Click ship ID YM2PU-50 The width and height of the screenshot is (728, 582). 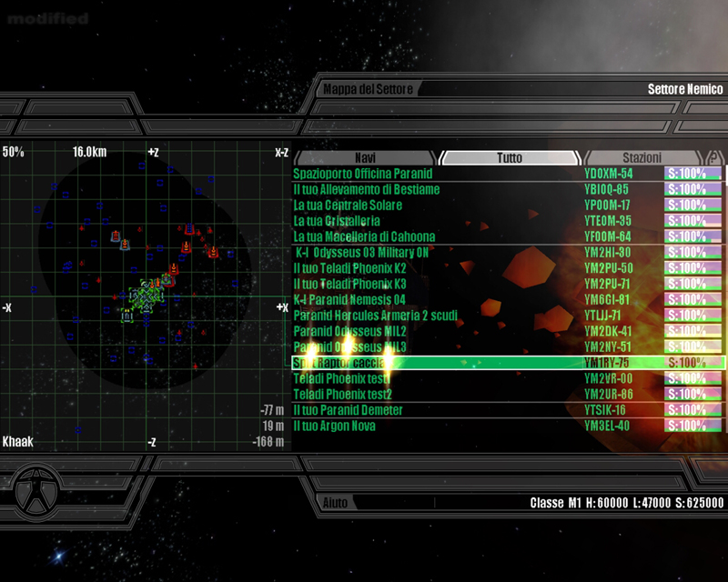click(x=608, y=268)
